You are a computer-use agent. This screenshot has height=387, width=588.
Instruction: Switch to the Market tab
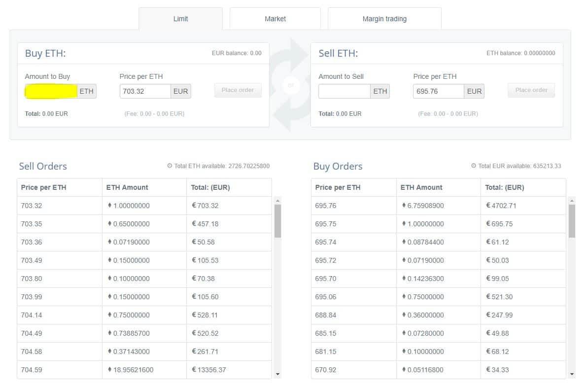(275, 19)
